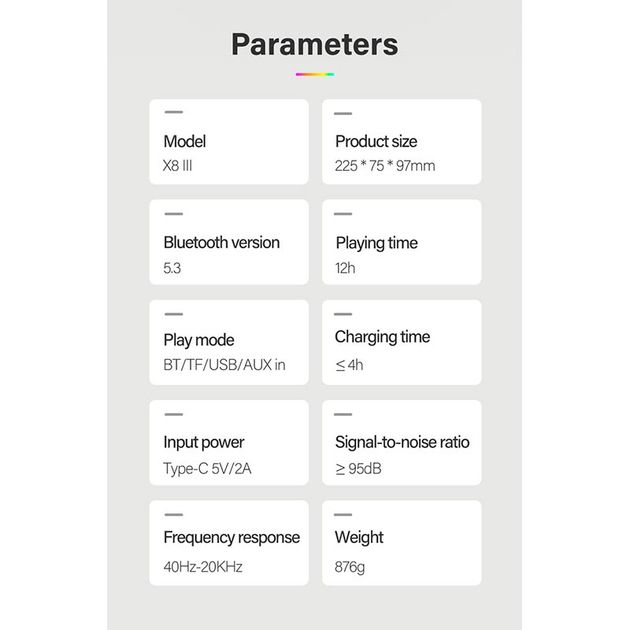Open the Weight 876g card
630x630 pixels.
coord(401,543)
